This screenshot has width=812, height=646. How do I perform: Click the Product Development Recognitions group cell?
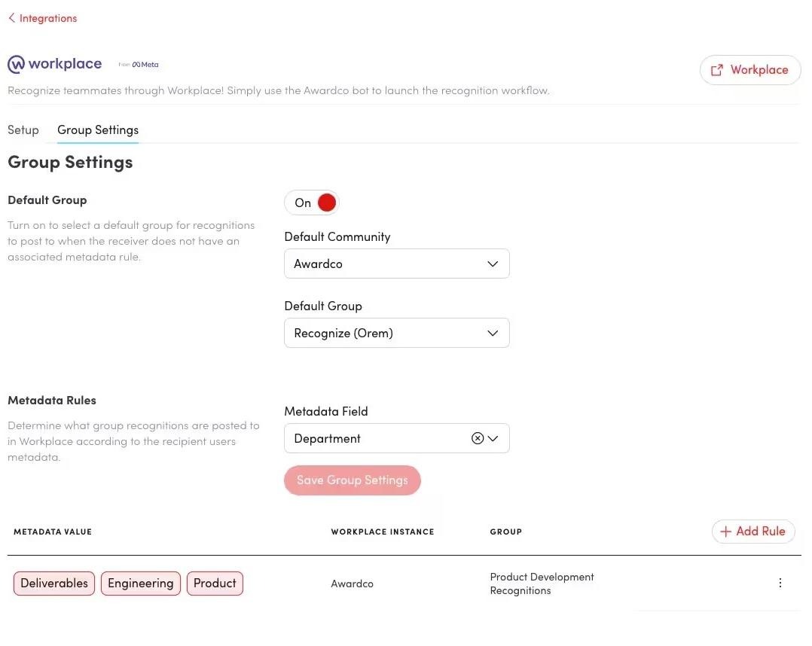coord(542,584)
